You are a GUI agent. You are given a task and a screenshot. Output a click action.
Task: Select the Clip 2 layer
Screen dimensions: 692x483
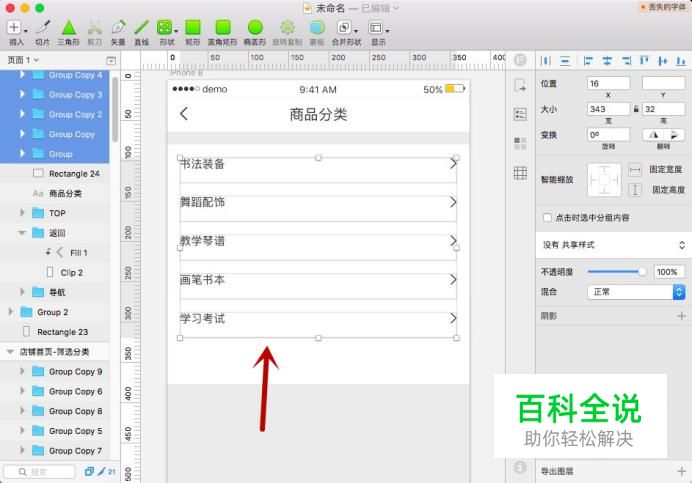click(x=55, y=272)
